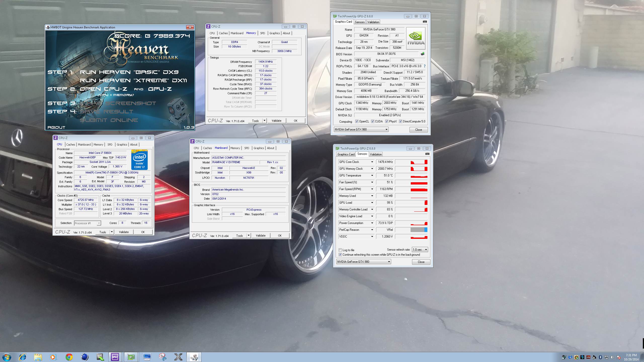Toggle the PhysX checkbox in GPU-Z
The image size is (644, 362).
click(387, 121)
